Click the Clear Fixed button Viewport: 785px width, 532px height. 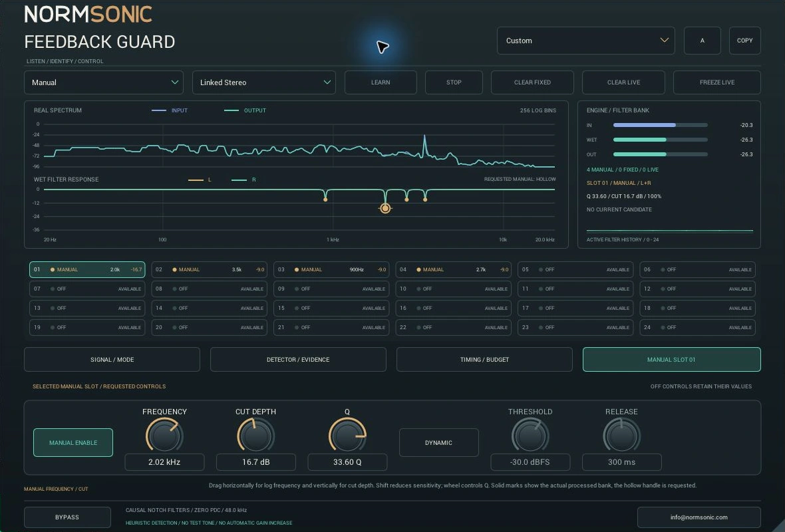pyautogui.click(x=532, y=82)
